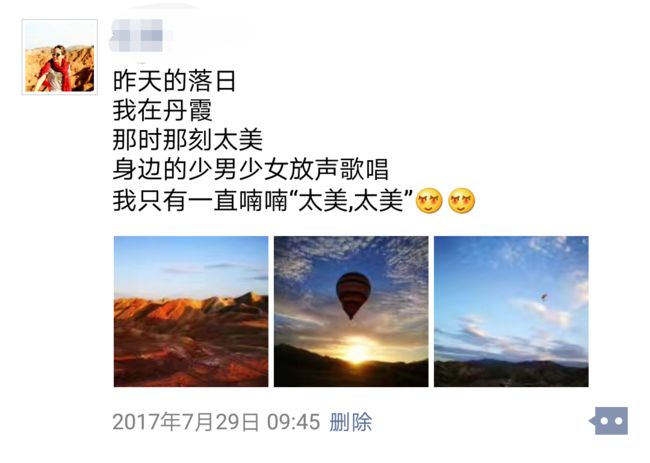The width and height of the screenshot is (650, 463).
Task: Select the line 身边的少男少女放声歌唱
Action: tap(251, 170)
